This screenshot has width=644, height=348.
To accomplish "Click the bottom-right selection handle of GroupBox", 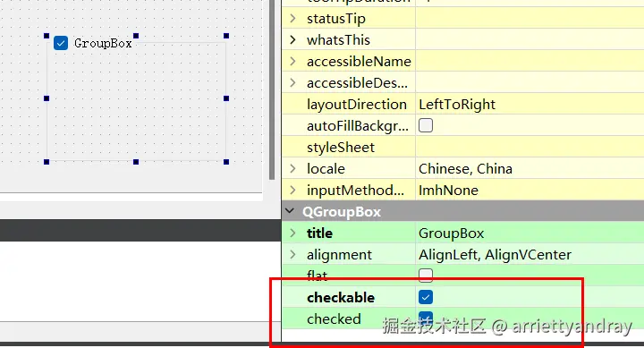I will pyautogui.click(x=226, y=162).
